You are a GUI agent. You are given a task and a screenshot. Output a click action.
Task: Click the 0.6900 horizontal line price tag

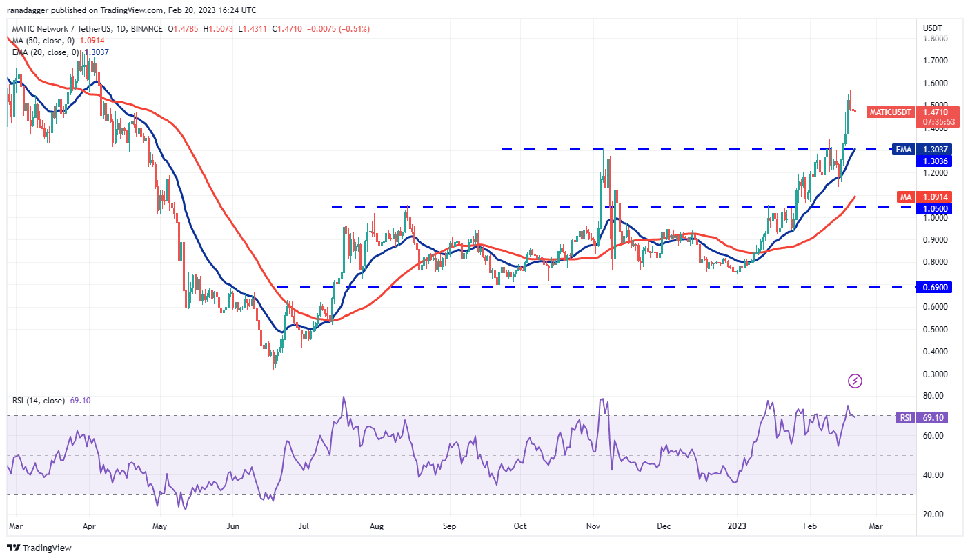936,287
